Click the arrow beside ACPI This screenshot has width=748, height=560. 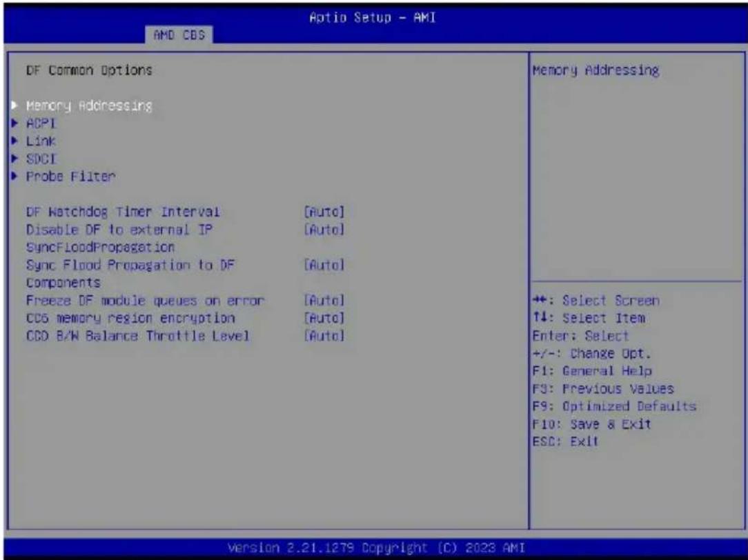14,123
